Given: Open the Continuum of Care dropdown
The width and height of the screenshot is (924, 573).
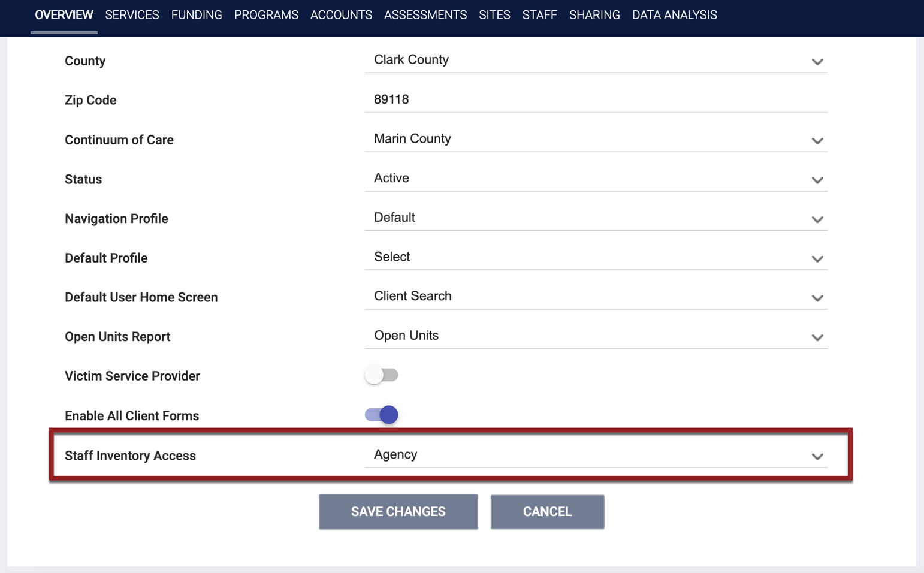Looking at the screenshot, I should click(x=596, y=139).
